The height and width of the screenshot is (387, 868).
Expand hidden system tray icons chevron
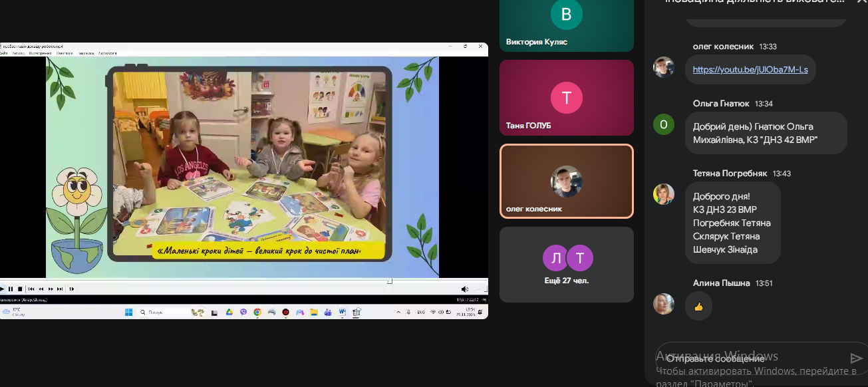pos(398,312)
